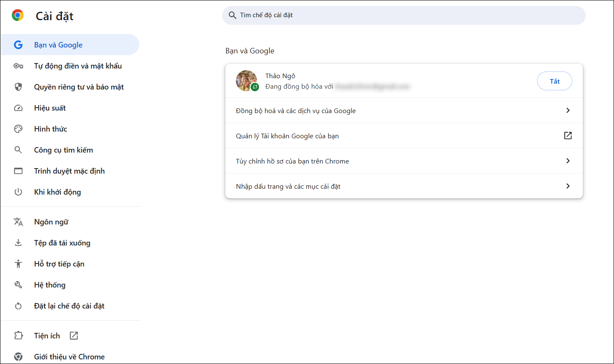Click the magnifier icon for Công cụ tìm kiếm

click(x=18, y=150)
